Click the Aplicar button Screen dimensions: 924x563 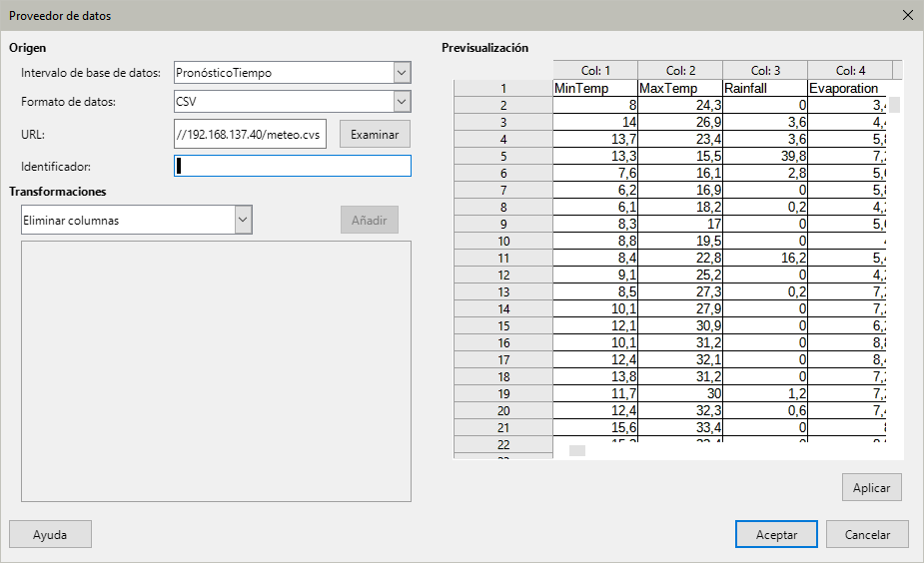coord(871,487)
